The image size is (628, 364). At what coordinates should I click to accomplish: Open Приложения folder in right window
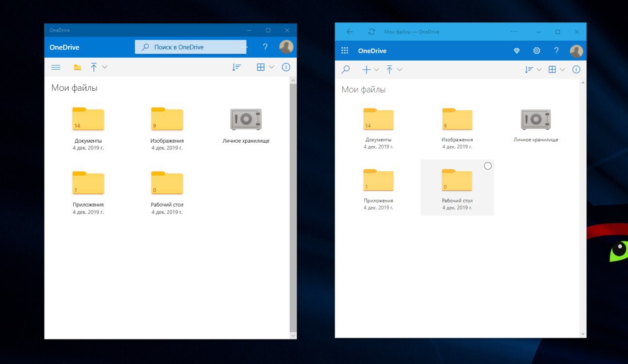[378, 180]
